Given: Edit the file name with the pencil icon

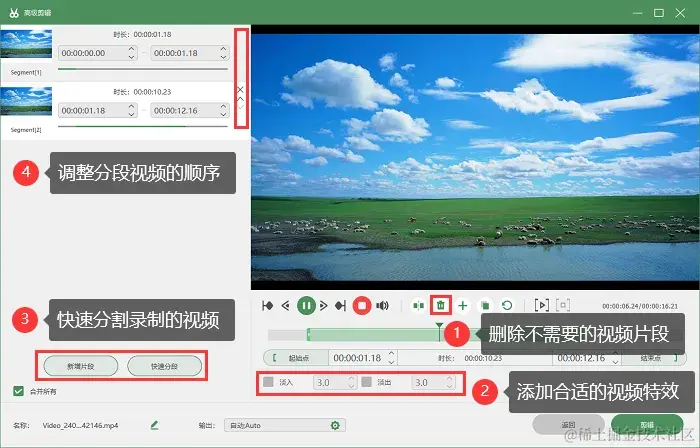Looking at the screenshot, I should click(x=154, y=425).
